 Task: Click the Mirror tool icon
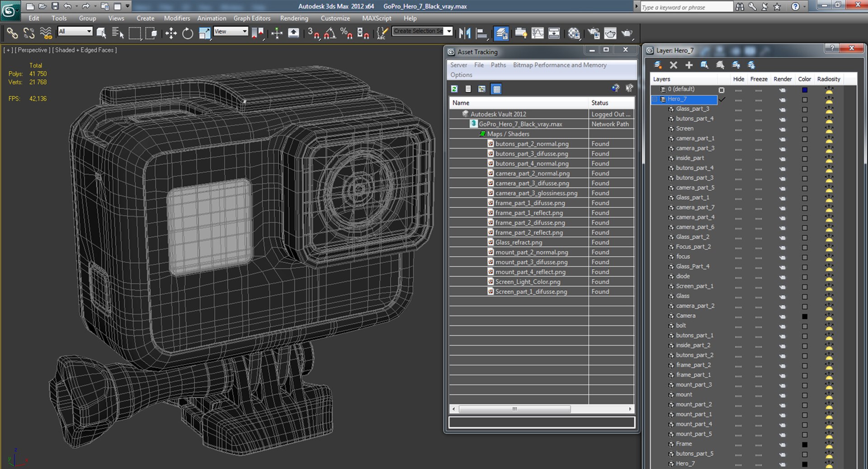[x=465, y=33]
